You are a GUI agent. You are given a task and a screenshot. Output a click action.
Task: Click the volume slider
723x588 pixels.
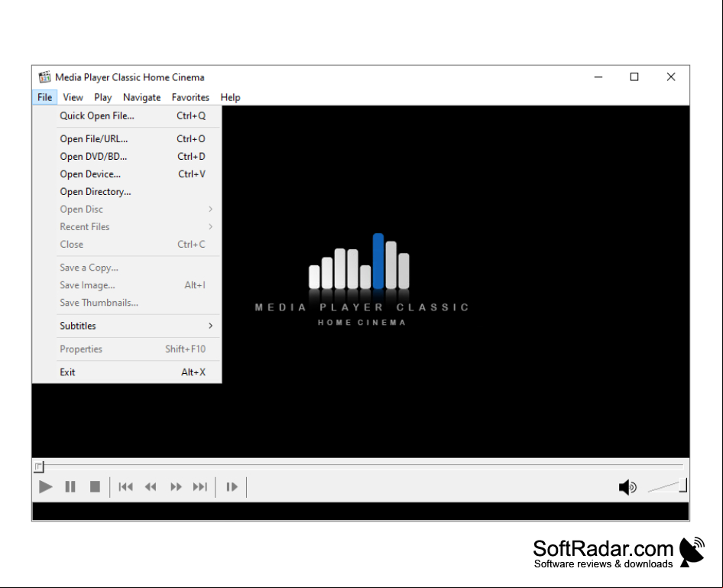[x=666, y=486]
